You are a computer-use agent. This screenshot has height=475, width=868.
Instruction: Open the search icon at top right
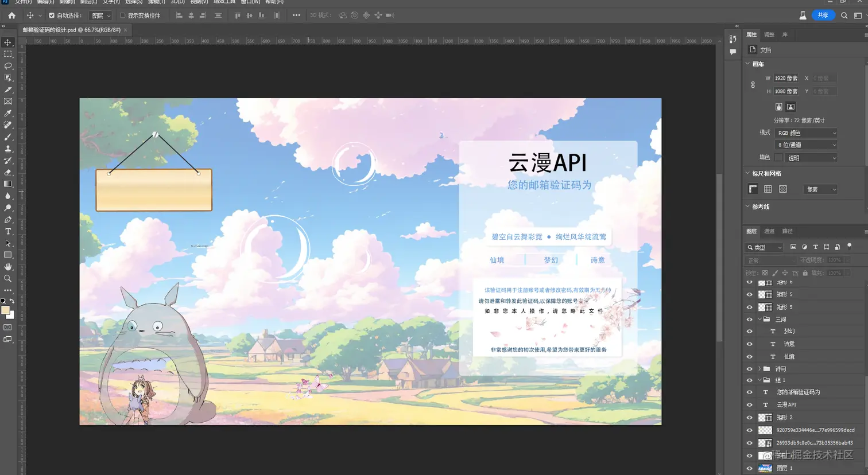(844, 15)
